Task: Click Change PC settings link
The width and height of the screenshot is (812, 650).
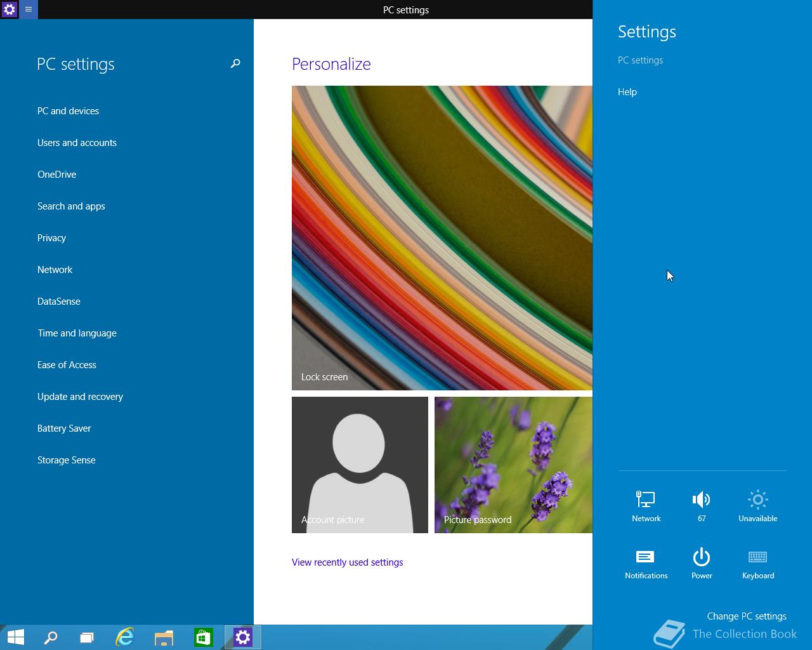Action: 747,616
